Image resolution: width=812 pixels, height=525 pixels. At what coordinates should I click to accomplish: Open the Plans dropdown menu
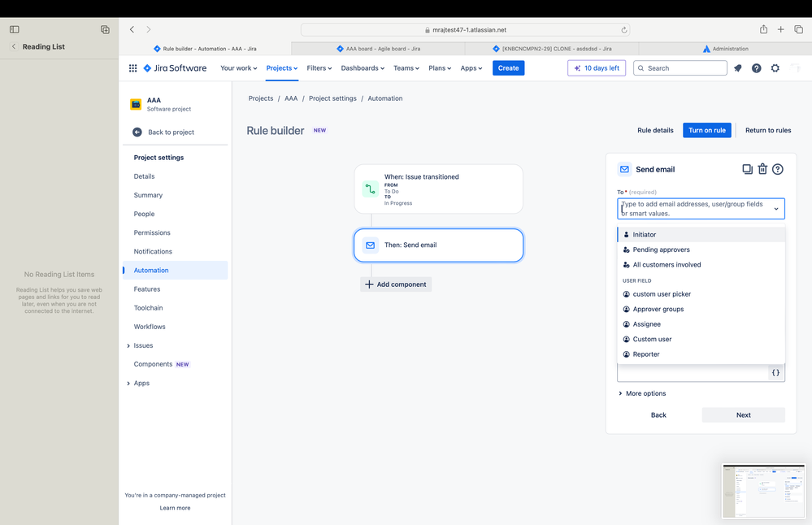[440, 68]
